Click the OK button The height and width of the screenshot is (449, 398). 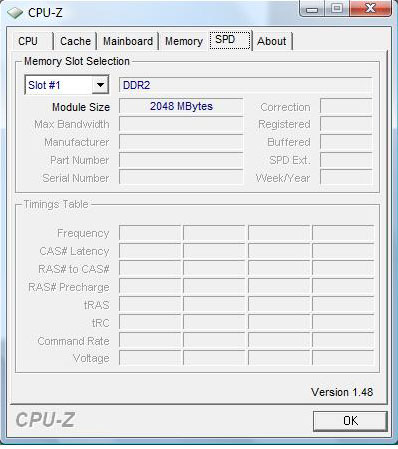[x=350, y=421]
